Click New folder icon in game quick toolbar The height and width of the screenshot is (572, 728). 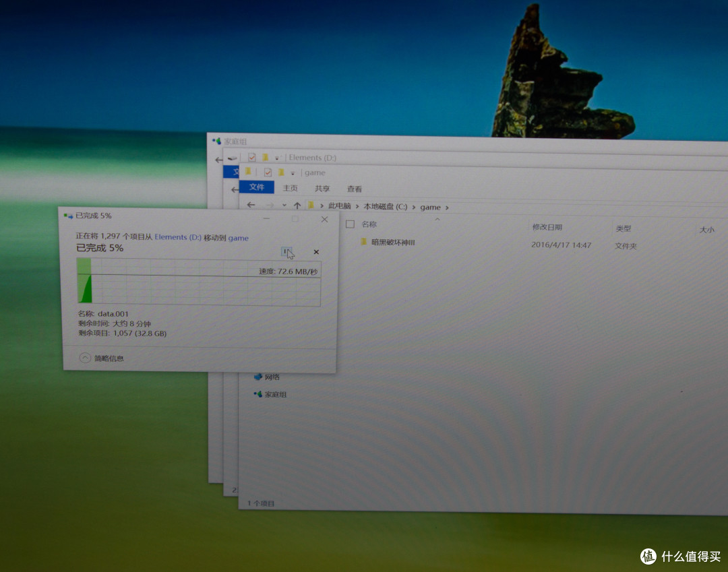pos(281,172)
